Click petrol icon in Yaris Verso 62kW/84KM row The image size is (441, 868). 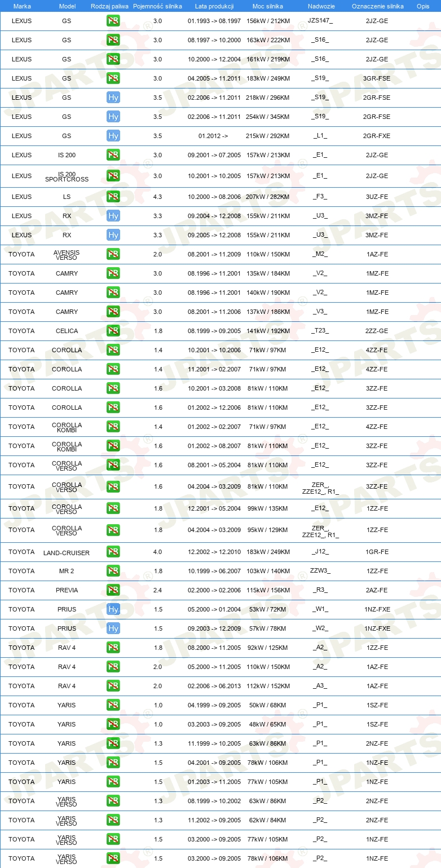pyautogui.click(x=113, y=820)
